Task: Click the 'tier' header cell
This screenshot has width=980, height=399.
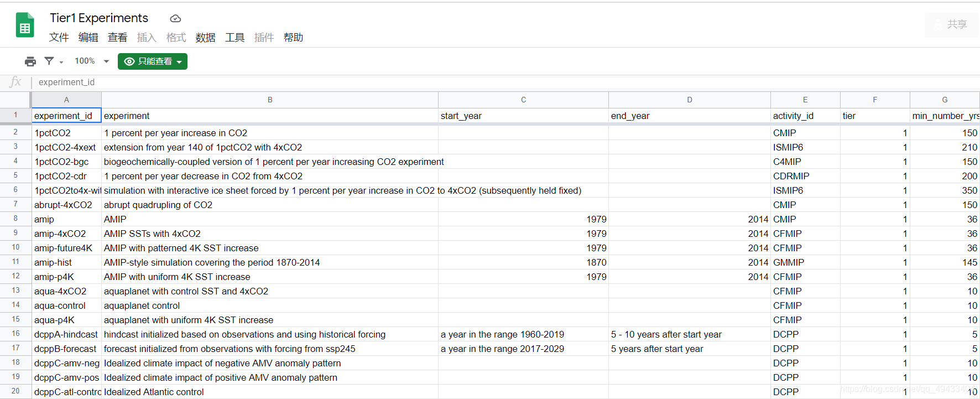Action: 875,115
